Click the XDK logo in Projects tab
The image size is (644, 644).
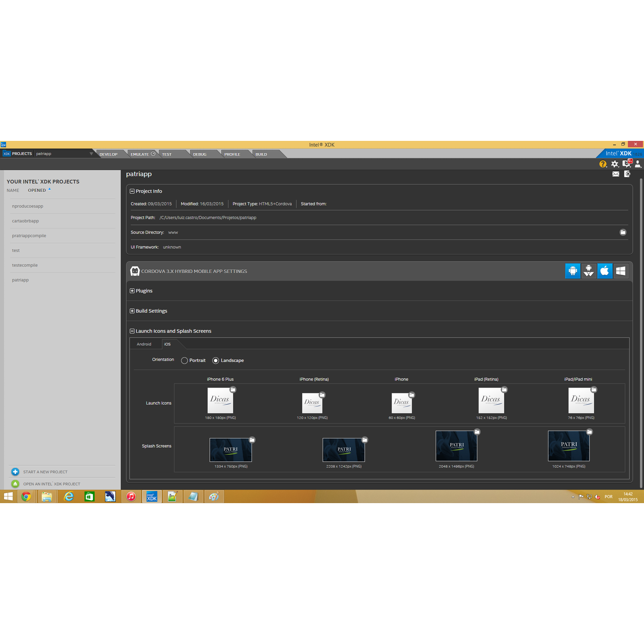7,154
